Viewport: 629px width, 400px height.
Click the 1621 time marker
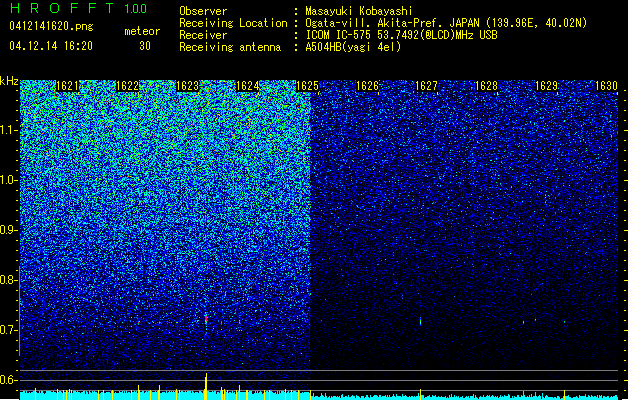[67, 86]
